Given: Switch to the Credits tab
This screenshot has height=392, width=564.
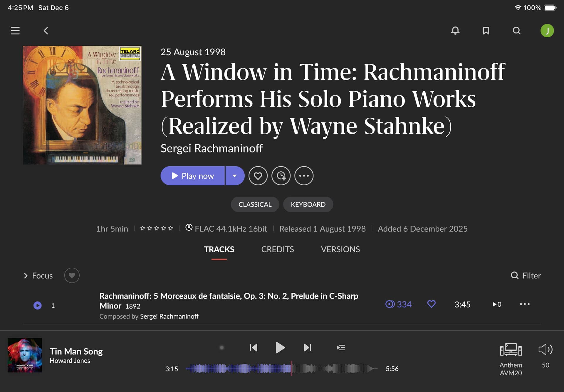Looking at the screenshot, I should coord(277,249).
